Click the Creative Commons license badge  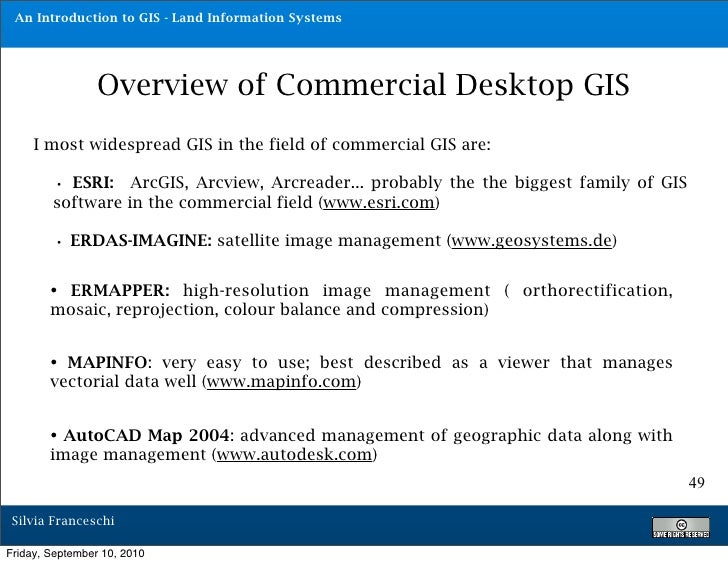[681, 527]
